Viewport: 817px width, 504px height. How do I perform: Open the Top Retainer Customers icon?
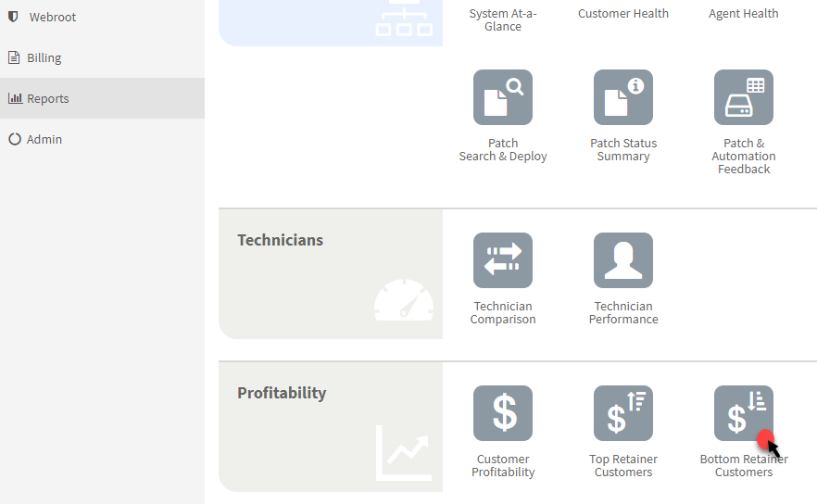pyautogui.click(x=623, y=413)
